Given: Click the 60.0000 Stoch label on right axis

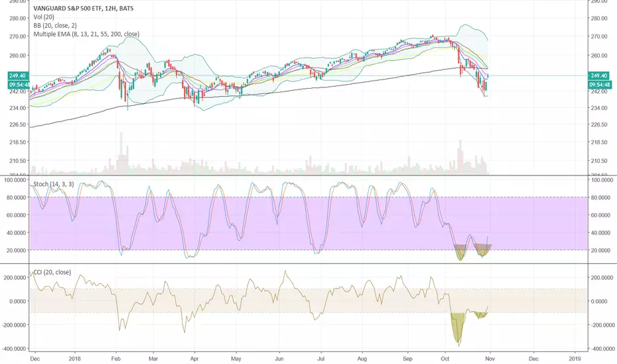Looking at the screenshot, I should (x=602, y=215).
